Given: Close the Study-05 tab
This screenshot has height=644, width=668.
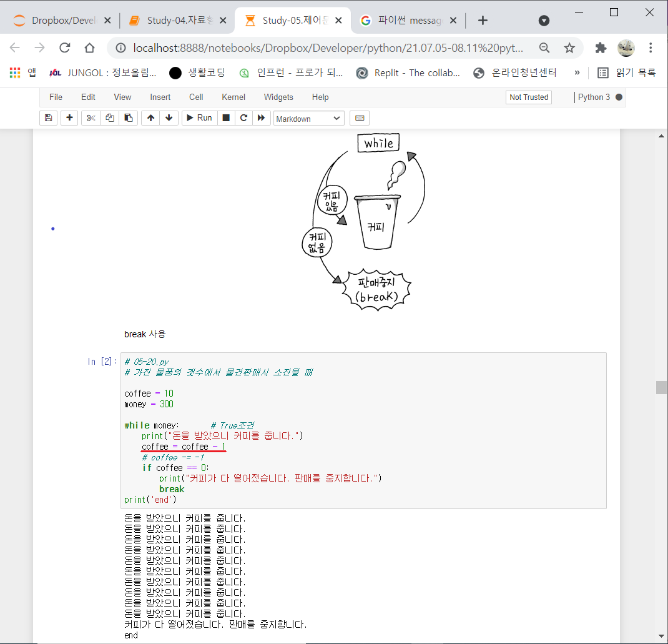Looking at the screenshot, I should coord(339,21).
